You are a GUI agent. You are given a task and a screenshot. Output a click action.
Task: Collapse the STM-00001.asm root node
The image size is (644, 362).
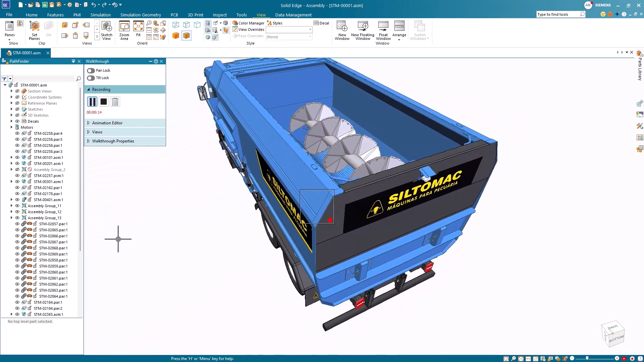coord(5,85)
